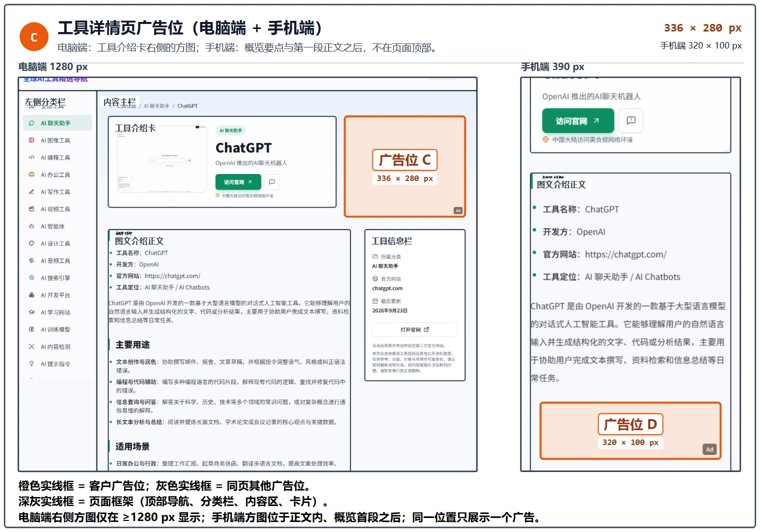Viewport: 760px width, 532px height.
Task: Select the highlighted AI 聊天助手 sidebar item
Action: (x=57, y=123)
